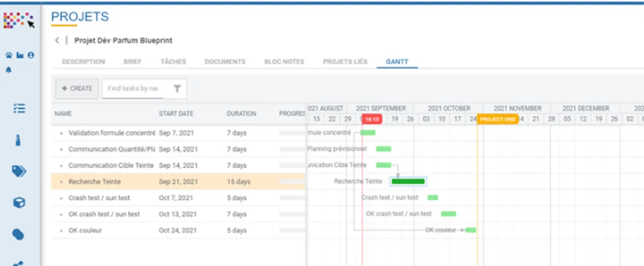The width and height of the screenshot is (644, 266).
Task: Open the box package sidebar icon
Action: tap(19, 203)
